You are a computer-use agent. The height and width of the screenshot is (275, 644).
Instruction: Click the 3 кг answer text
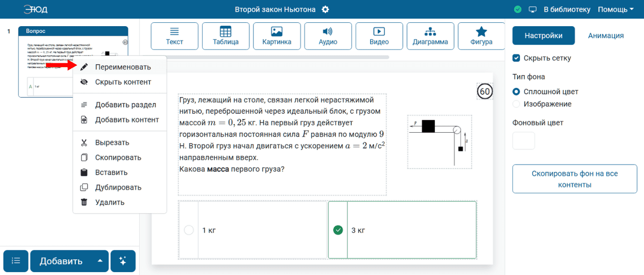tap(358, 230)
